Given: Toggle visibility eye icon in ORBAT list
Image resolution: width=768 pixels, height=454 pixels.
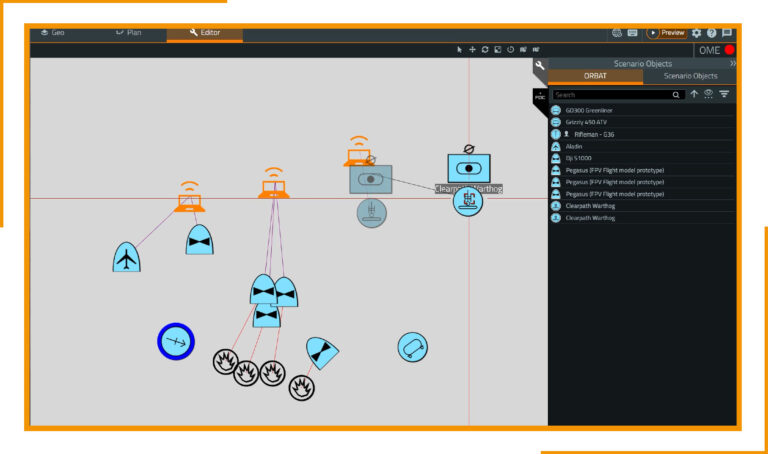Looking at the screenshot, I should click(708, 94).
